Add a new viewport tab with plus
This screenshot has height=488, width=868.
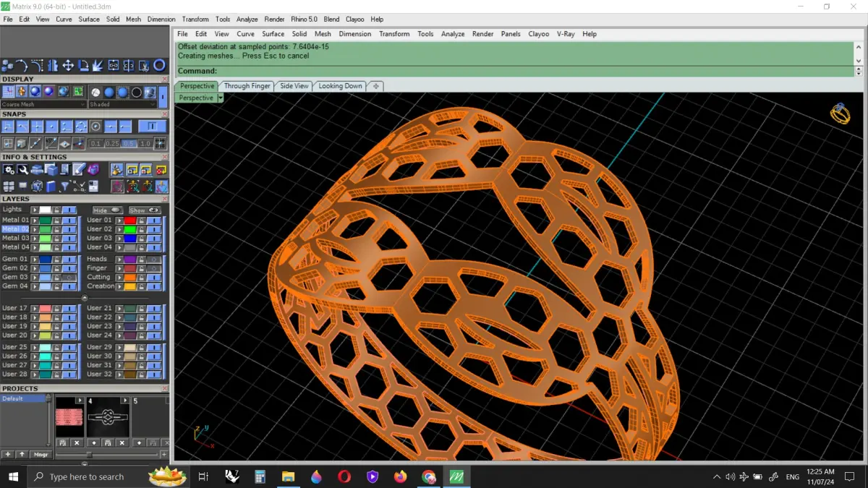pos(375,86)
